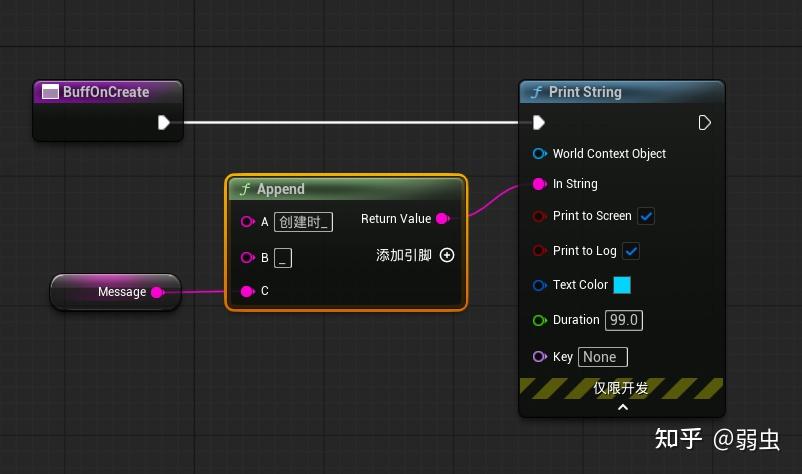Uncheck the Print to Log checkbox

point(631,251)
